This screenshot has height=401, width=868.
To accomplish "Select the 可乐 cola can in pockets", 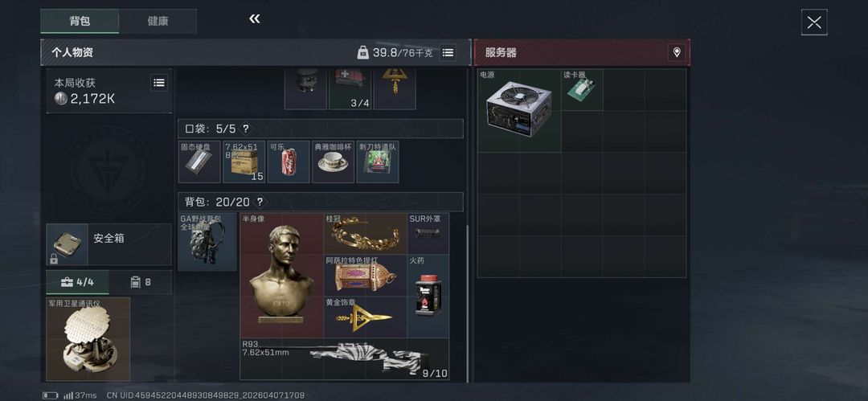I will (289, 162).
